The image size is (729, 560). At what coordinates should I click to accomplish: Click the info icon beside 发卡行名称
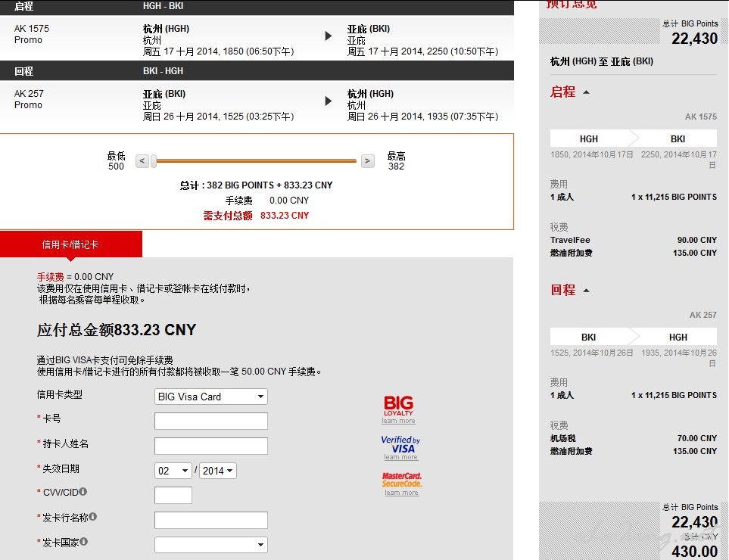click(92, 516)
